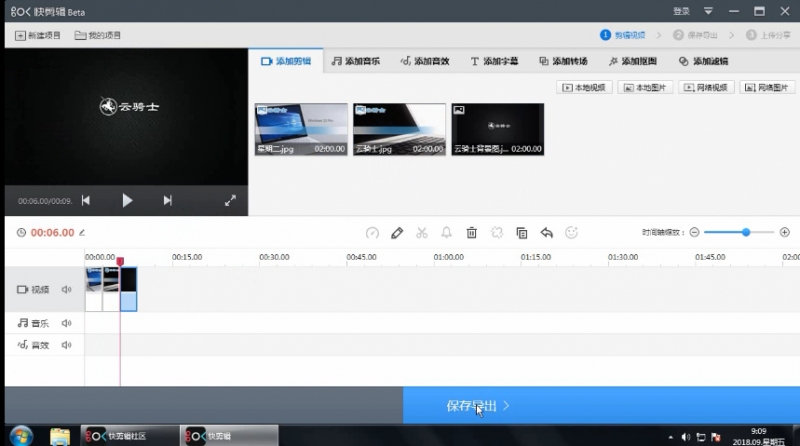
Task: Select second clip on video track
Action: tap(111, 289)
